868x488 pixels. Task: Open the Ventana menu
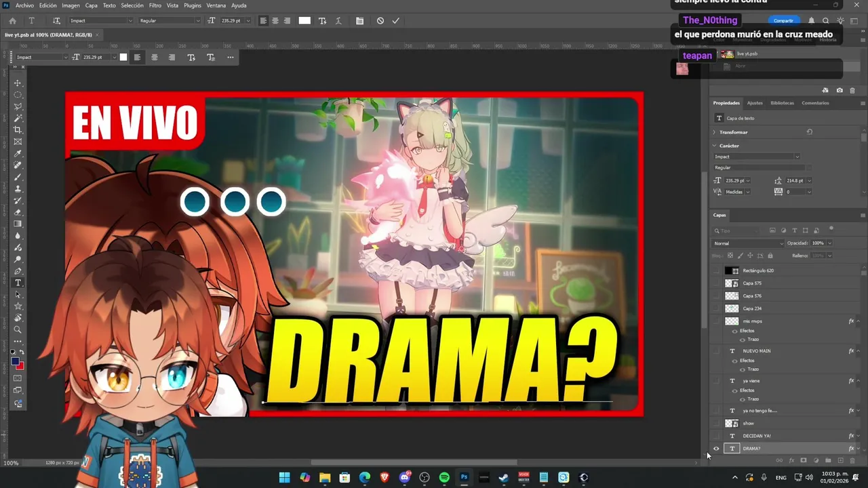tap(216, 5)
